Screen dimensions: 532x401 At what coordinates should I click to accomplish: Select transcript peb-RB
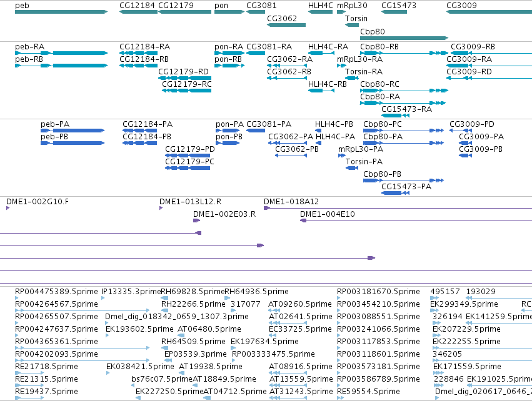(x=29, y=59)
